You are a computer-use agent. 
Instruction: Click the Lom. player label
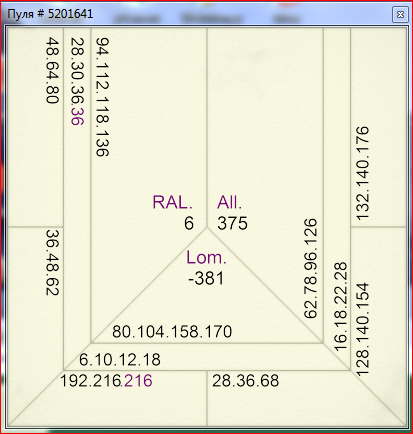point(207,257)
